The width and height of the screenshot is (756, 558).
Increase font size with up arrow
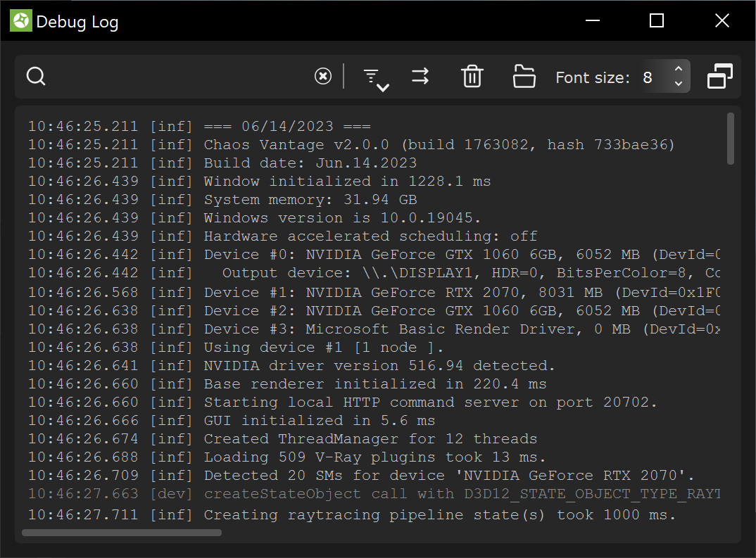(x=679, y=70)
